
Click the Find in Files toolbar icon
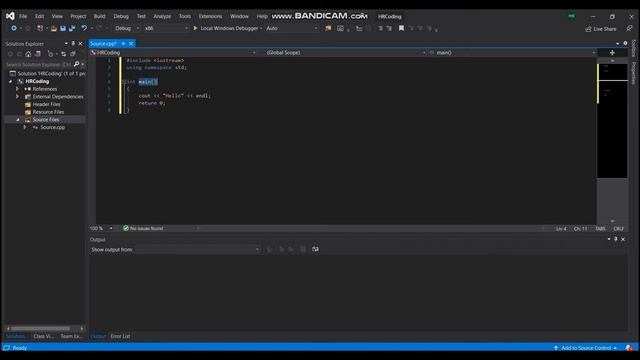328,28
